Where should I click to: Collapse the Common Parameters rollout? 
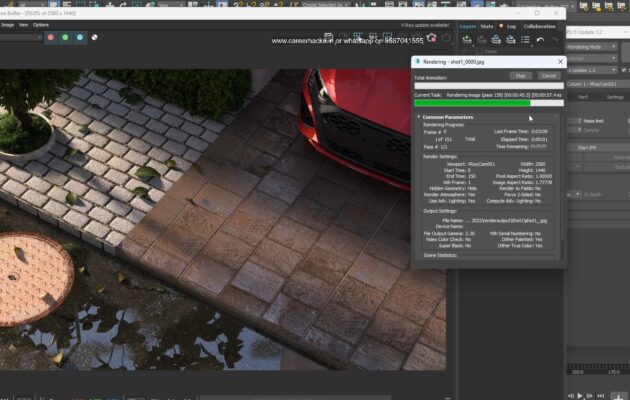[447, 117]
